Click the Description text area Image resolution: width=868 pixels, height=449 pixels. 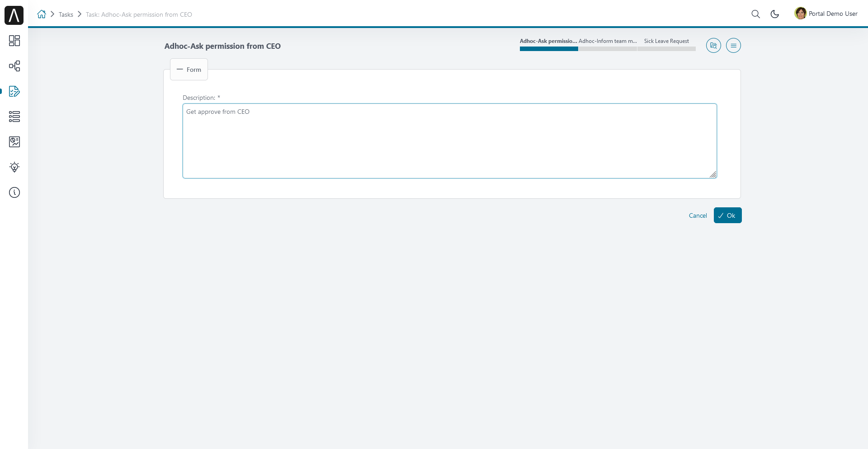450,141
